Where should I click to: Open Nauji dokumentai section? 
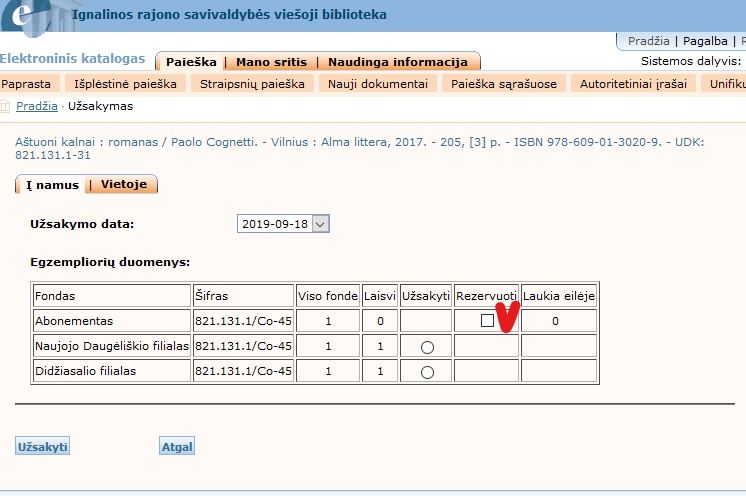[378, 84]
